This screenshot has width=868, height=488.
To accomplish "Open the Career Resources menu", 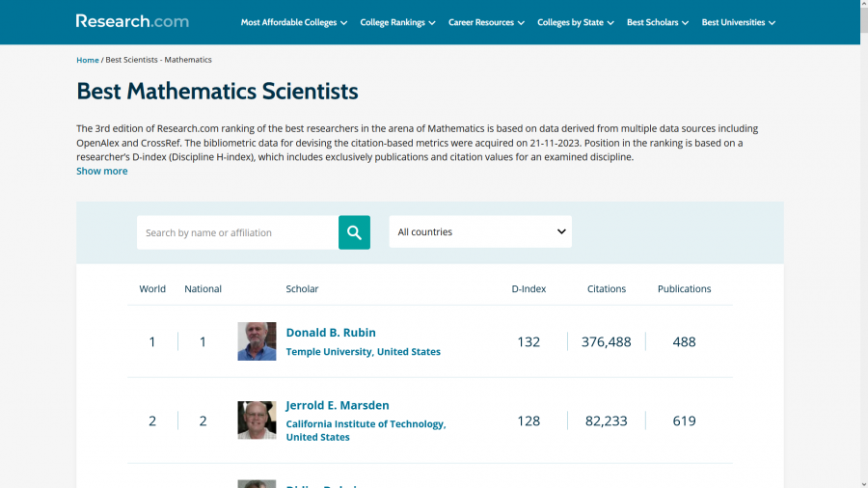I will pyautogui.click(x=486, y=22).
